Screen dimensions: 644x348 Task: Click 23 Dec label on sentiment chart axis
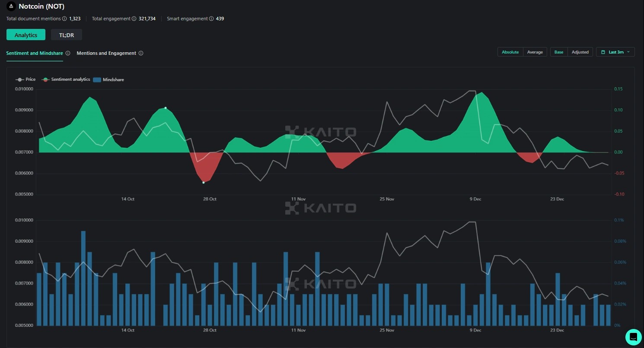coord(557,199)
